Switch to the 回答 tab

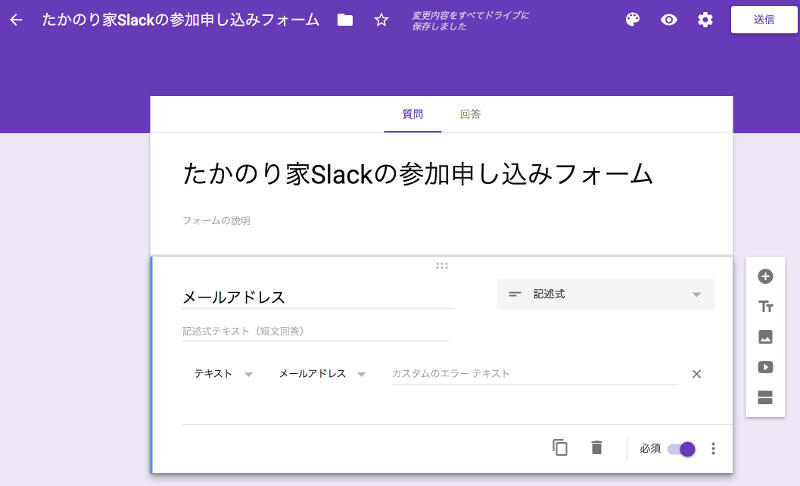[470, 114]
